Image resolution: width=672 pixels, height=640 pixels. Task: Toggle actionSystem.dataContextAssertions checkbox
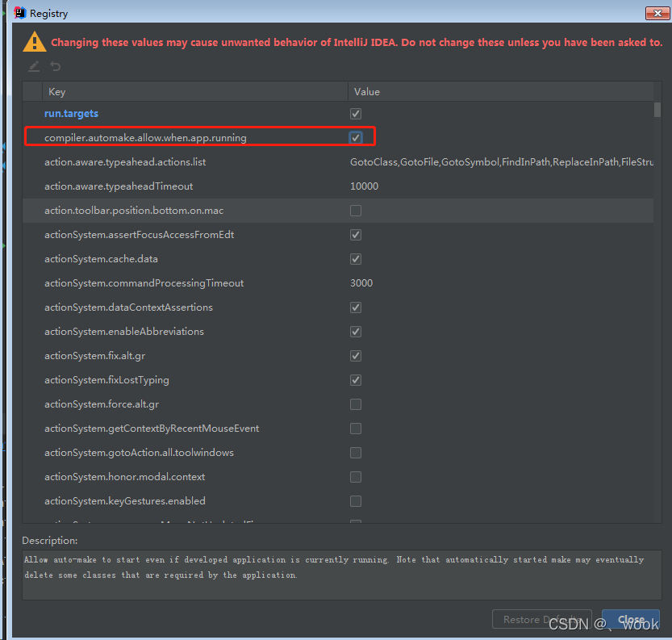tap(355, 307)
